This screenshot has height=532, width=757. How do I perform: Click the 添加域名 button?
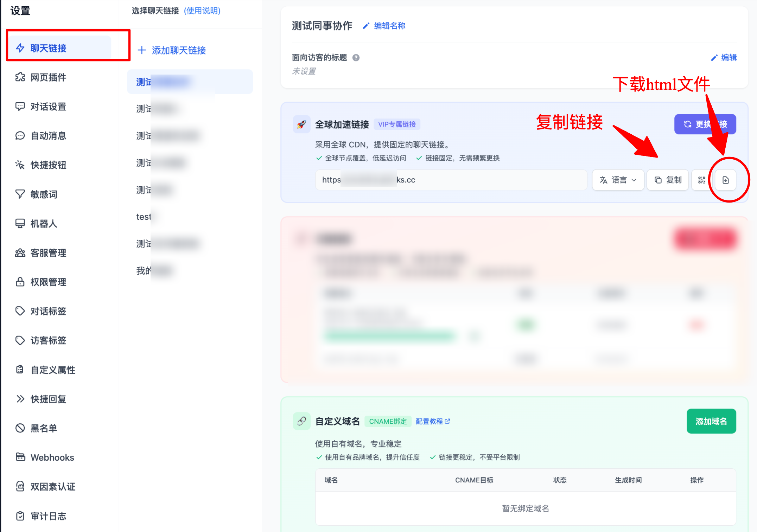[x=711, y=421]
